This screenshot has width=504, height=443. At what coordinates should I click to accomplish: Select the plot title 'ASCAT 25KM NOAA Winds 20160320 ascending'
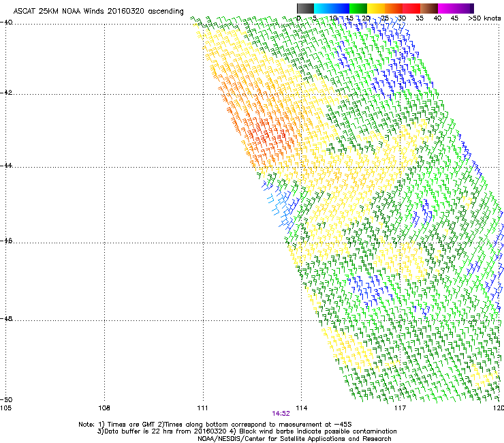coord(98,12)
